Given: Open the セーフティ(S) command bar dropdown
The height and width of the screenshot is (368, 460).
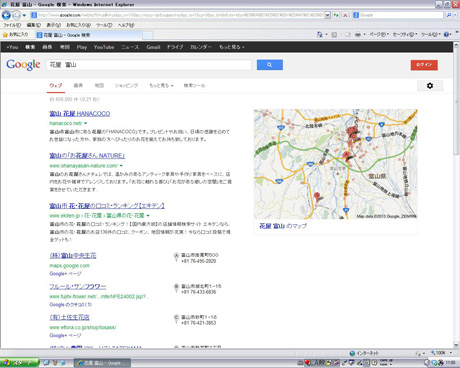Looking at the screenshot, I should coord(405,34).
